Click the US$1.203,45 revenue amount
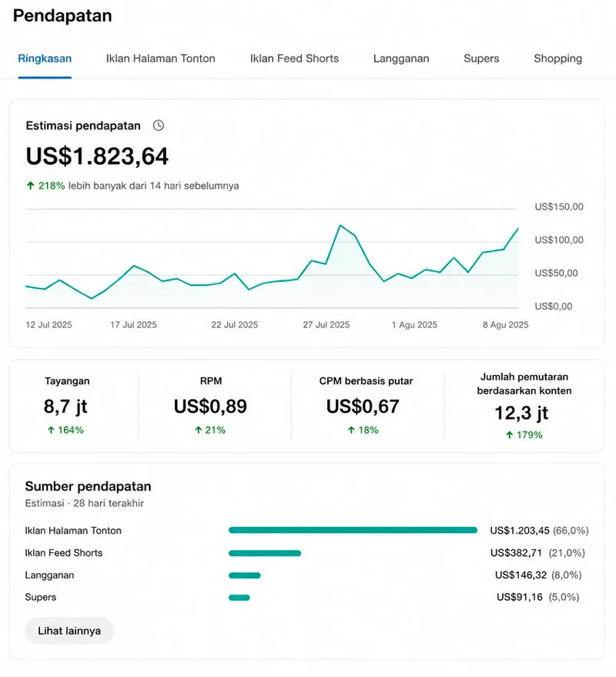The width and height of the screenshot is (616, 677). (x=520, y=531)
